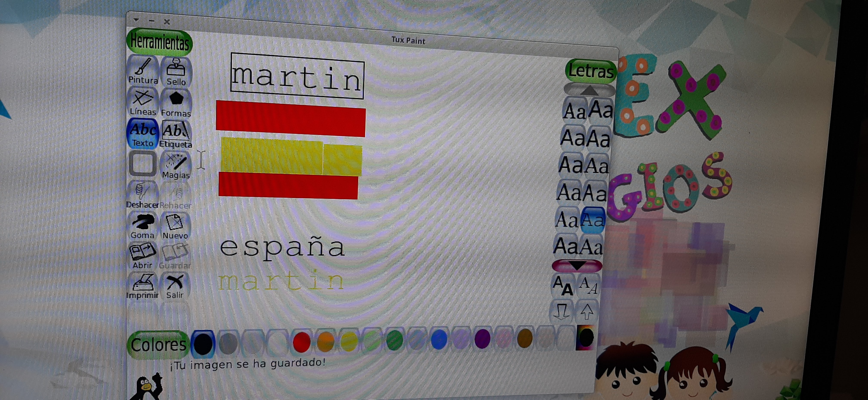Viewport: 868px width, 400px height.
Task: Pick the red color swatch
Action: coord(301,342)
